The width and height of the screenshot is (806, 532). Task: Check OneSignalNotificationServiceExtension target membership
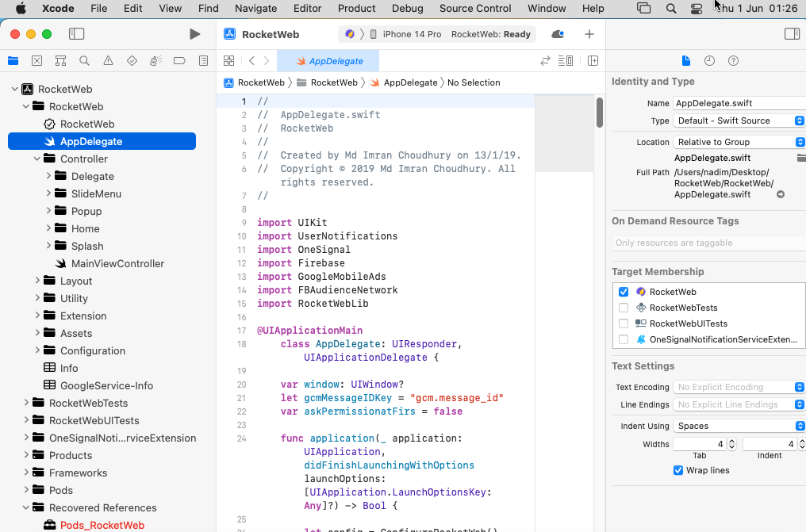coord(624,339)
